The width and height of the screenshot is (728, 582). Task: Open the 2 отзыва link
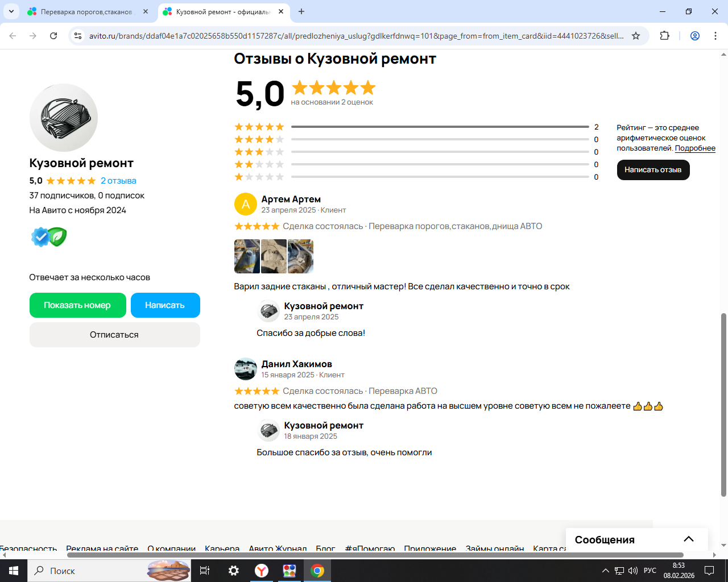118,181
